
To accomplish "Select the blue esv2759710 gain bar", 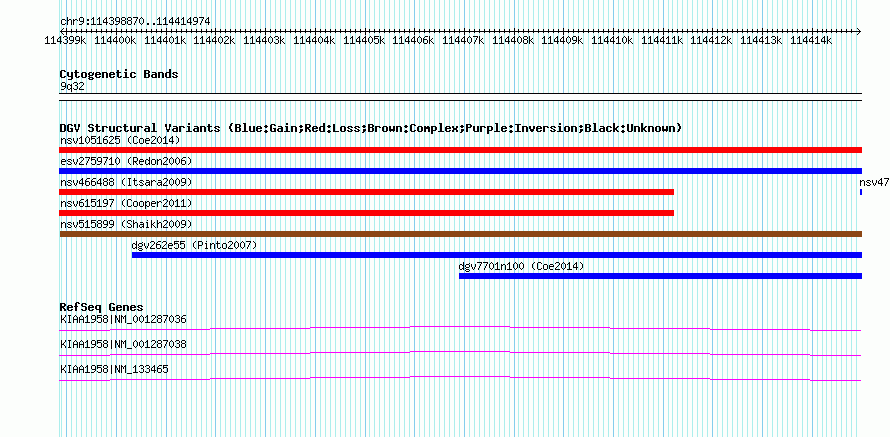I will coord(460,171).
